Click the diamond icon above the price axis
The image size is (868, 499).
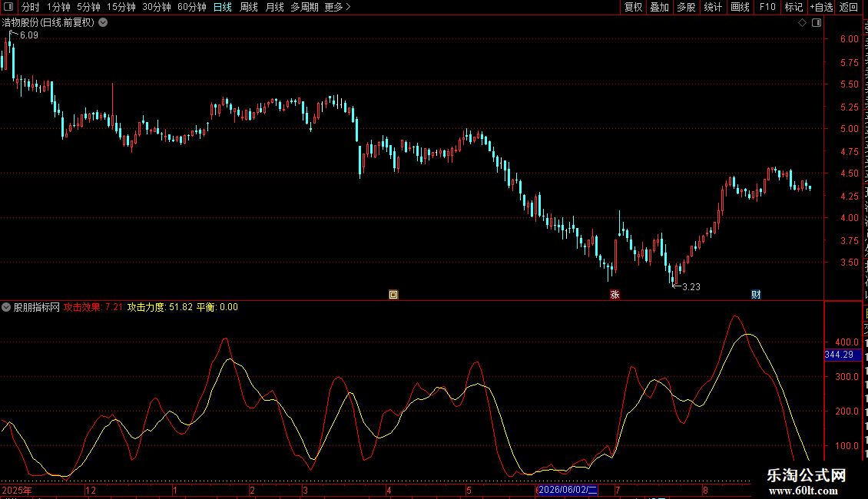(x=802, y=23)
